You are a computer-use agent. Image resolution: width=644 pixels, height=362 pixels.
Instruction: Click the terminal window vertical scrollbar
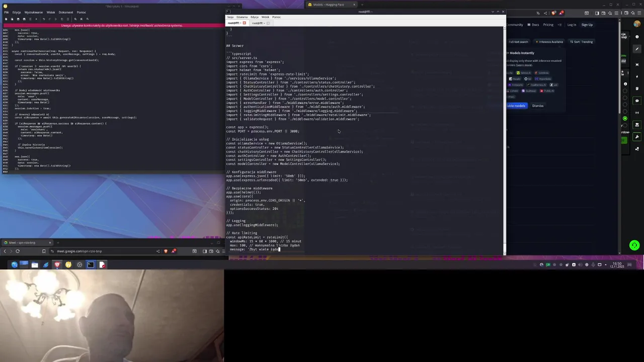coord(504,141)
